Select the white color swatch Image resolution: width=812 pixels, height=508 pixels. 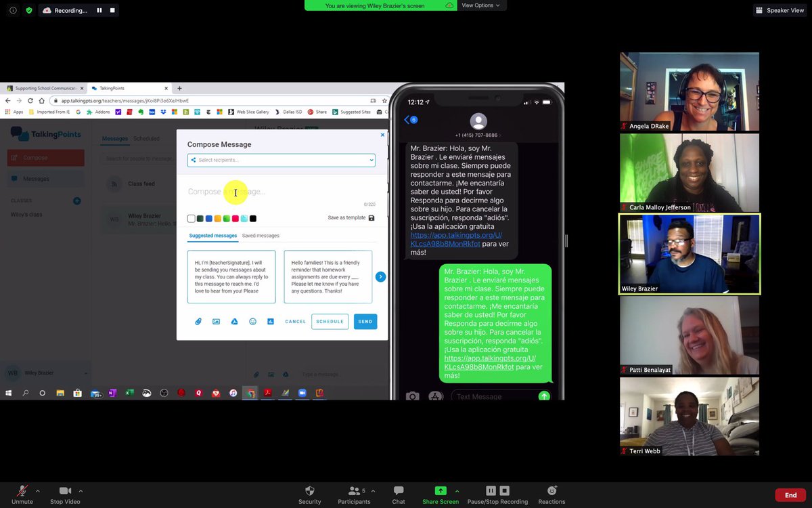click(x=191, y=218)
